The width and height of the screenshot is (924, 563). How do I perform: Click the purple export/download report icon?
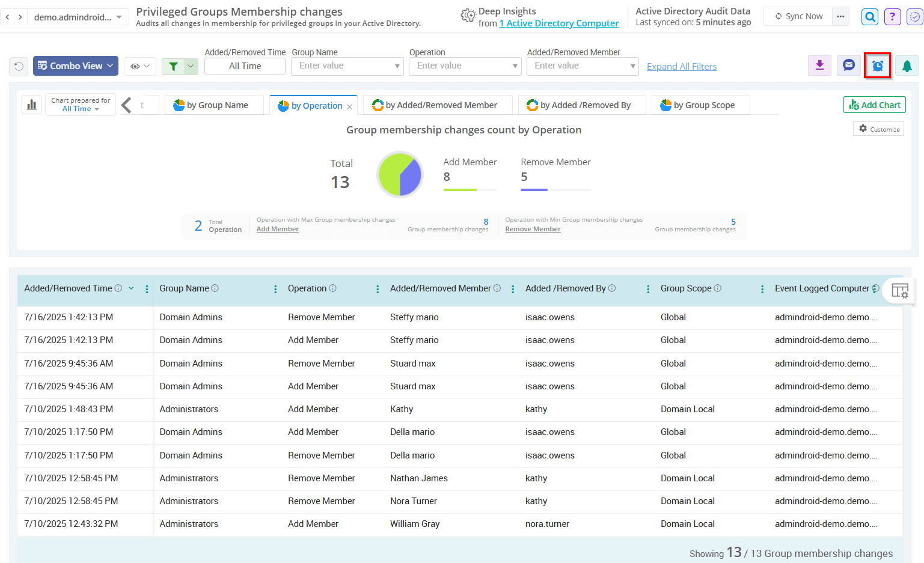point(819,65)
